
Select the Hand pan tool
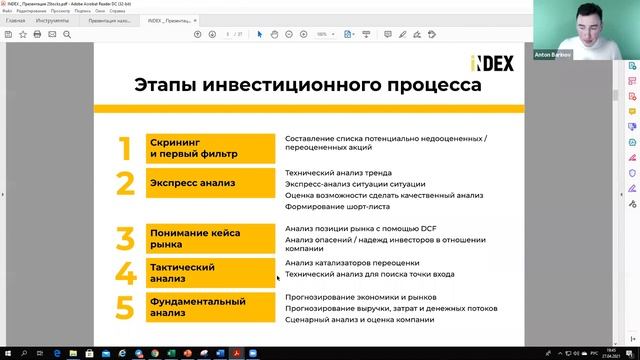274,35
